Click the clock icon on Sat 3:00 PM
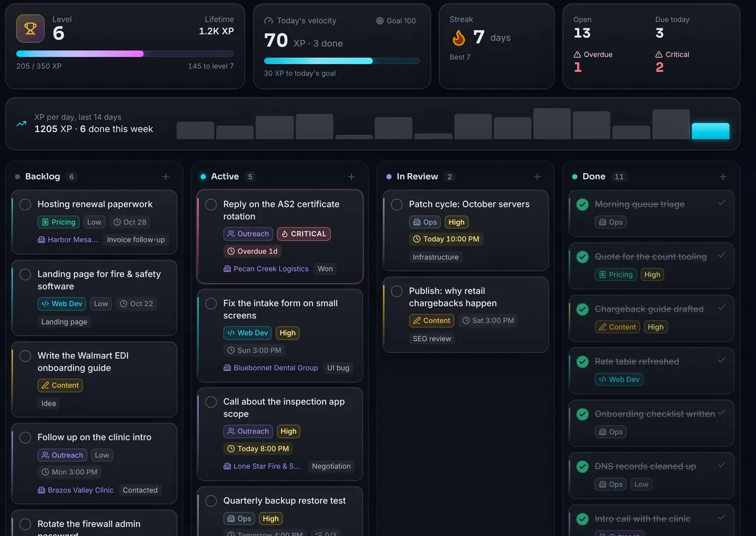Screen dimensions: 756x536 point(466,321)
